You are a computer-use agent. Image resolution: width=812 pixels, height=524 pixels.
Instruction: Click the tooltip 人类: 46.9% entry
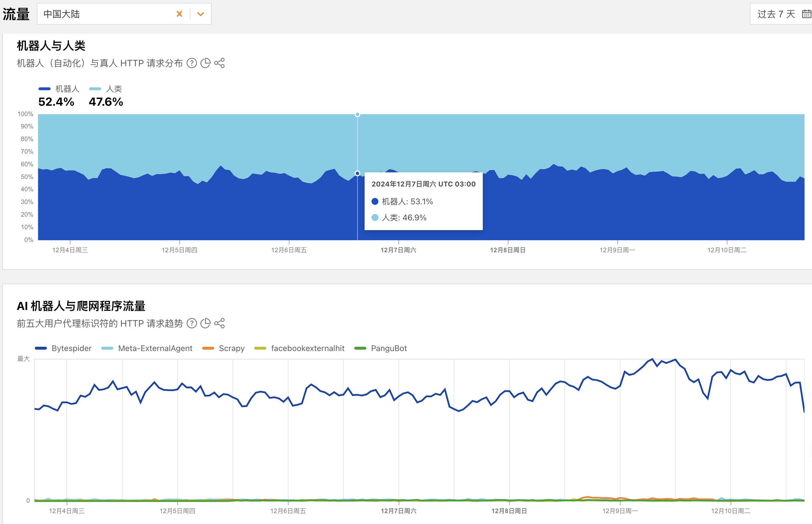pos(399,217)
